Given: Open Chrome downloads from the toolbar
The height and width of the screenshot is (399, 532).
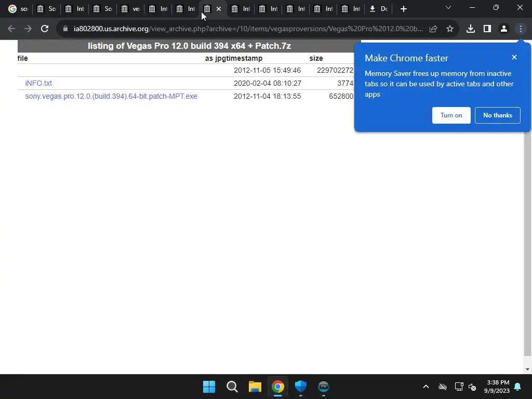Looking at the screenshot, I should [x=471, y=29].
